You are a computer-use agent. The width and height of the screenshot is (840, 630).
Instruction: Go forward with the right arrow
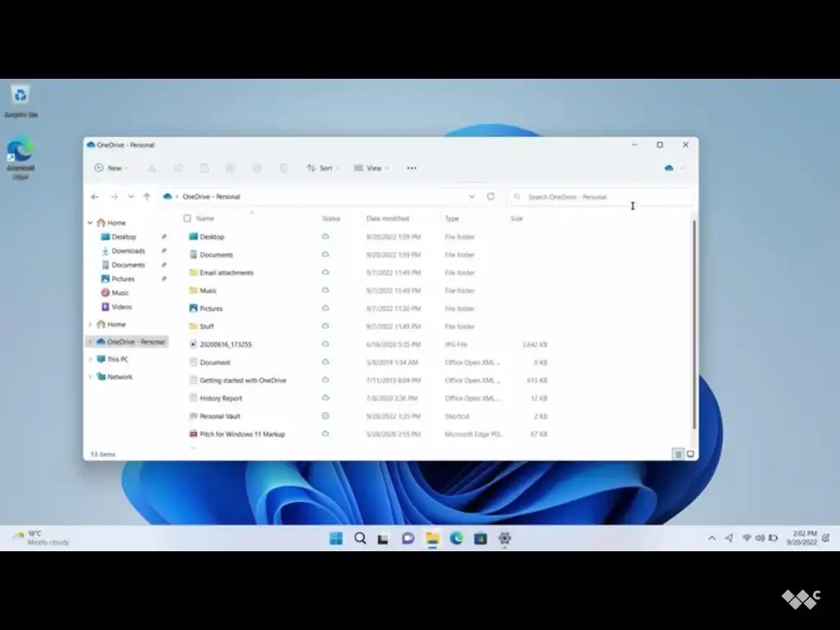click(x=113, y=197)
